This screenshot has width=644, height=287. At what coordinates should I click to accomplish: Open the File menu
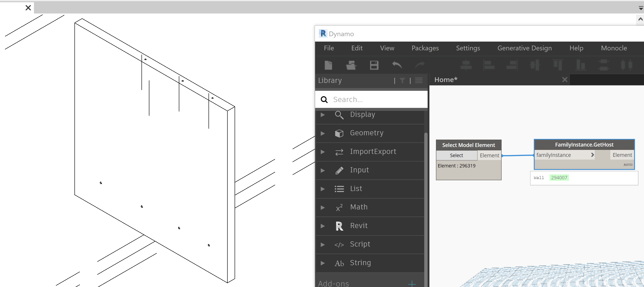(329, 48)
